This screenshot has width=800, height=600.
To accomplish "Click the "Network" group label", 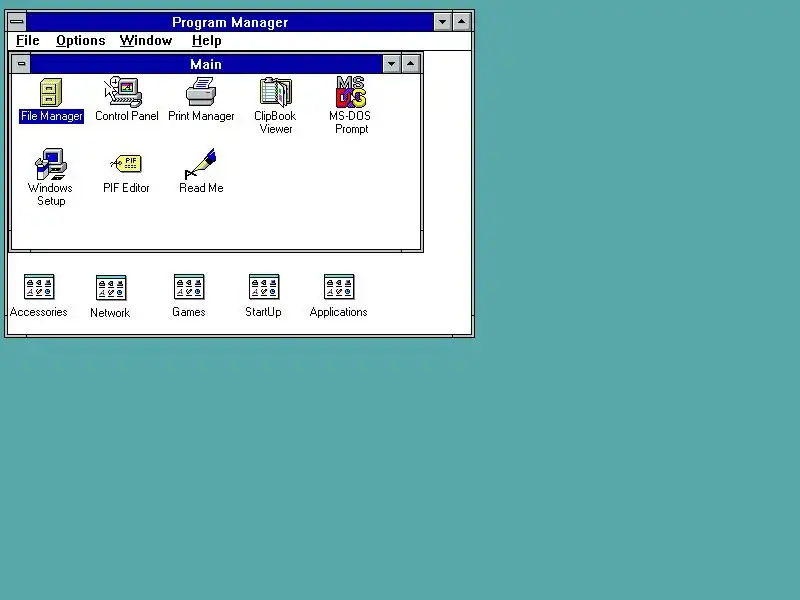I will tap(110, 313).
